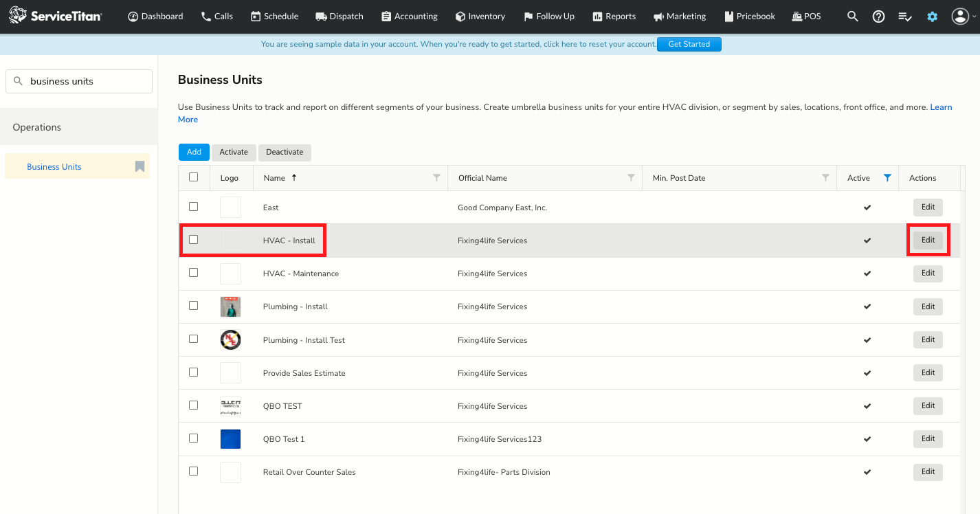Click the Get Started button
Image resolution: width=980 pixels, height=514 pixels.
click(x=689, y=44)
